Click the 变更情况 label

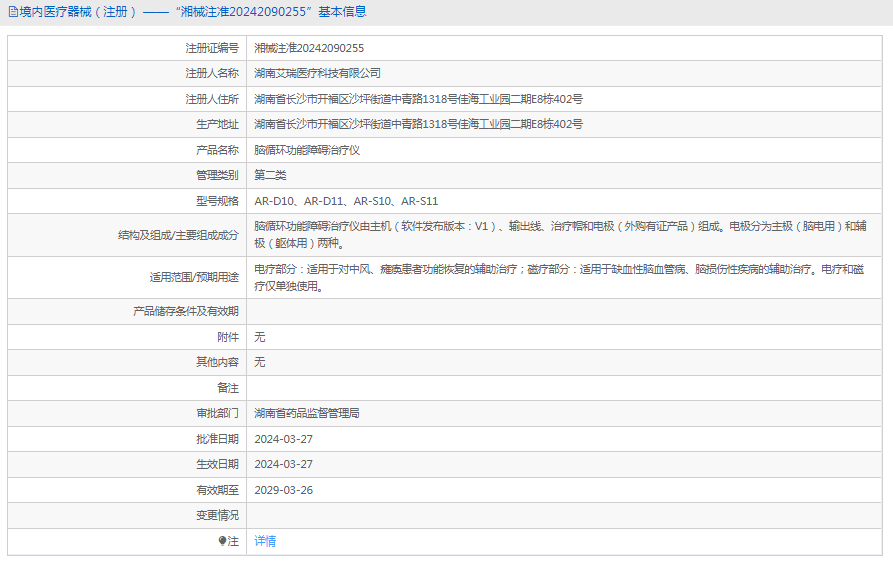coord(218,515)
